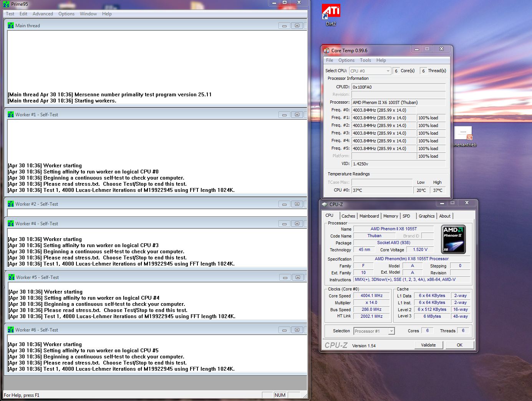Select the CPU tab in CPU-Z
The width and height of the screenshot is (532, 401).
330,215
